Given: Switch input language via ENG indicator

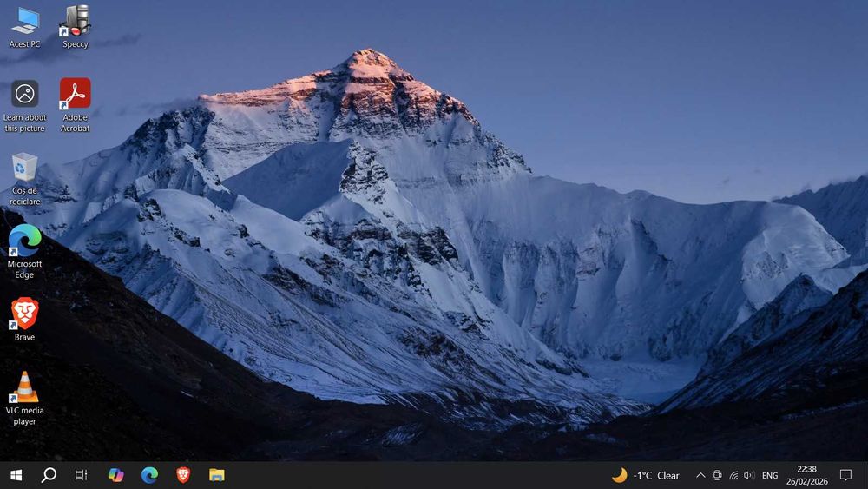Looking at the screenshot, I should click(x=770, y=475).
